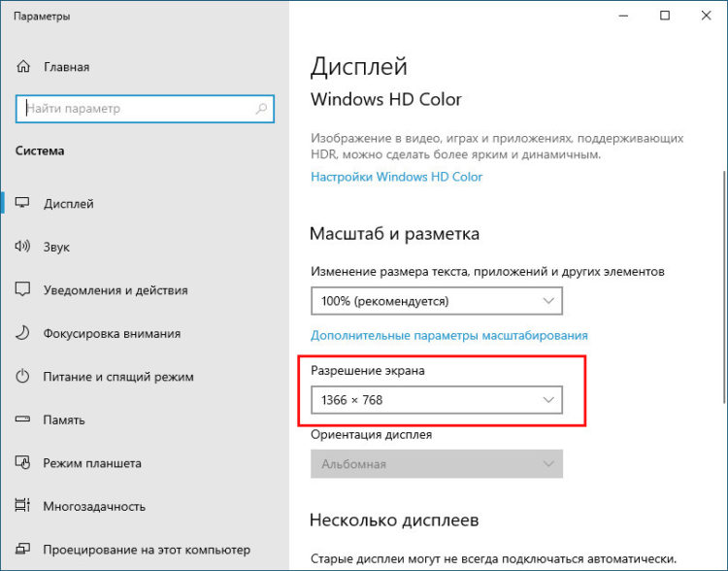Click the Focus assist moon icon

23,333
